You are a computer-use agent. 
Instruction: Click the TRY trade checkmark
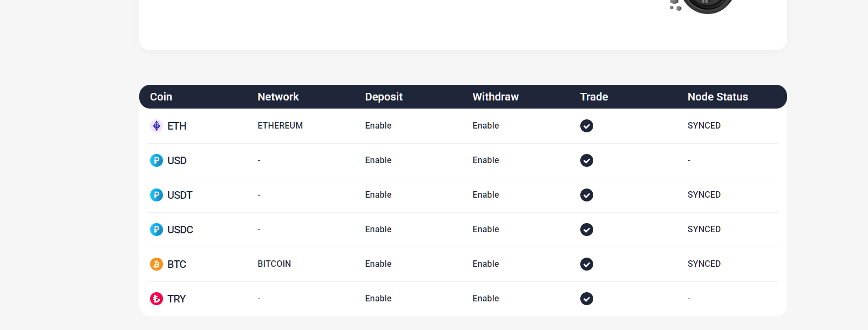(587, 299)
